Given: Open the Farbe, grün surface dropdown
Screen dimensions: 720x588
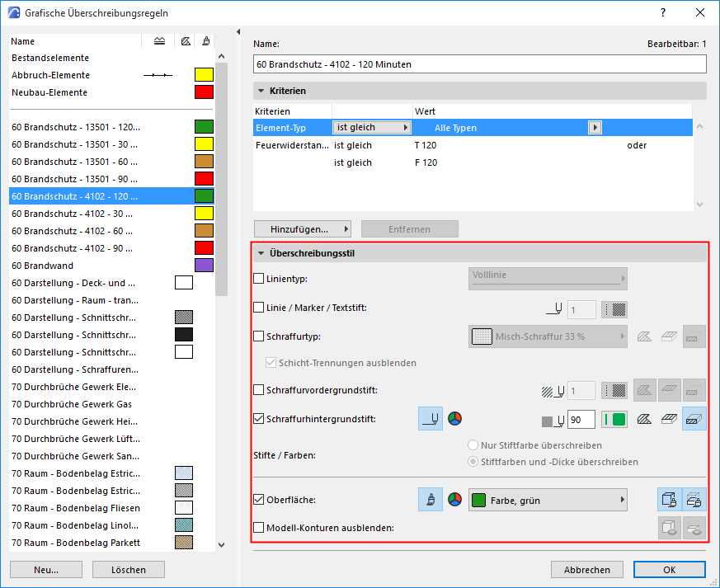Looking at the screenshot, I should pos(548,500).
